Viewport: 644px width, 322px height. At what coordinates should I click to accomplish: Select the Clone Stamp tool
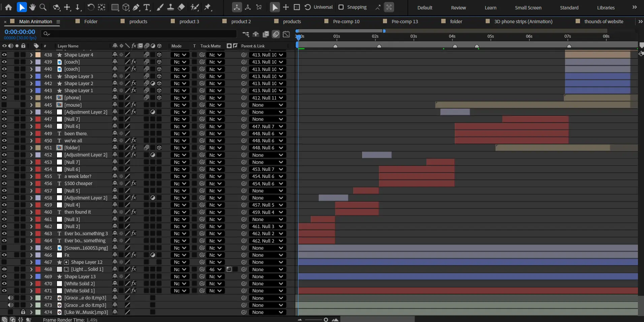(171, 7)
